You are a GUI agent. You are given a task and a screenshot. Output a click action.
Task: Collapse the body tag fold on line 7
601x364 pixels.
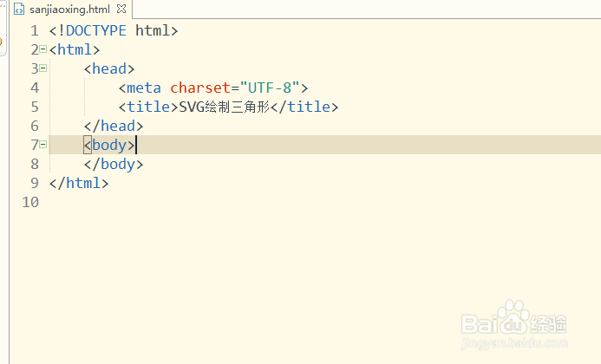tap(43, 145)
